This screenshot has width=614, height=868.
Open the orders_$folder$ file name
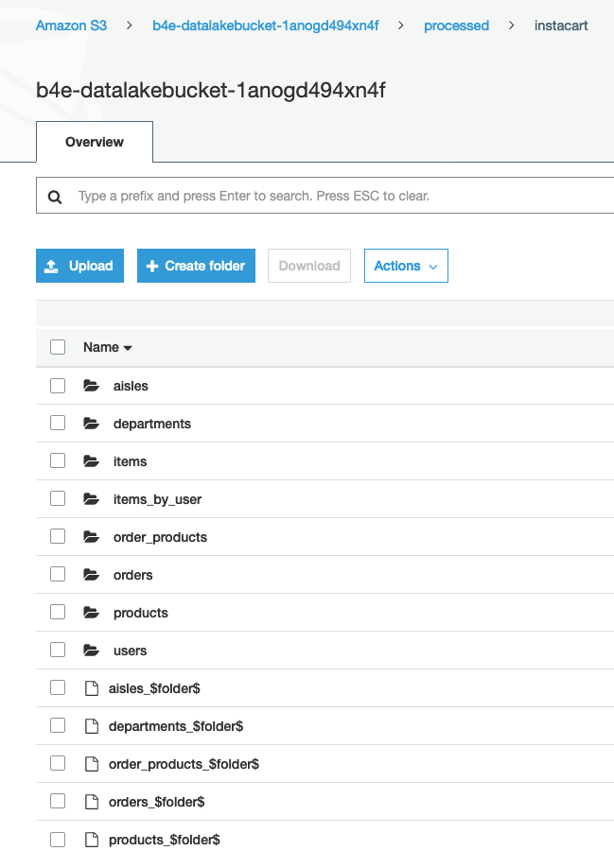tap(157, 802)
